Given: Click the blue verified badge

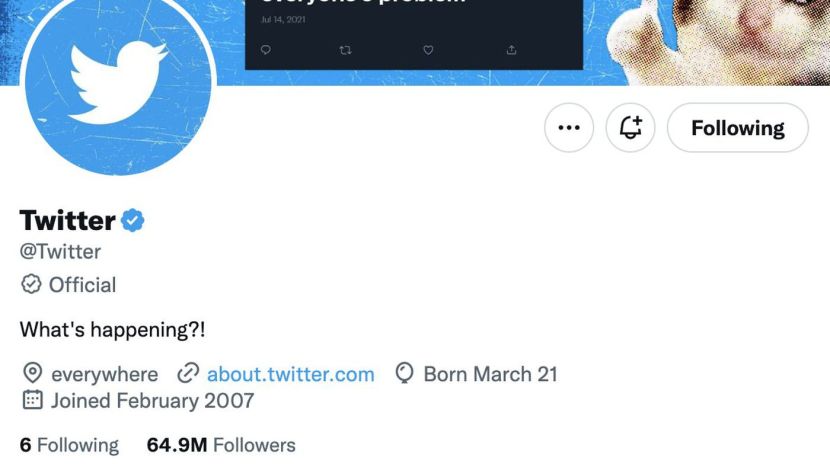Looking at the screenshot, I should click(133, 220).
